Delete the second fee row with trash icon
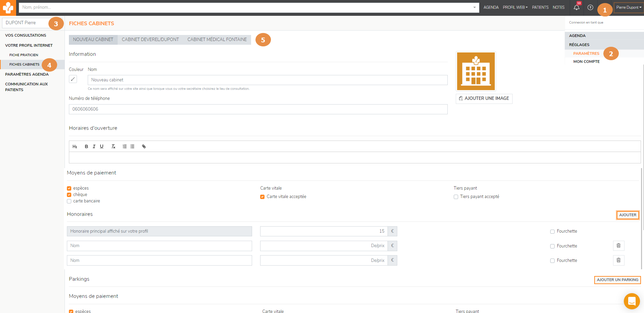This screenshot has width=644, height=313. [618, 260]
